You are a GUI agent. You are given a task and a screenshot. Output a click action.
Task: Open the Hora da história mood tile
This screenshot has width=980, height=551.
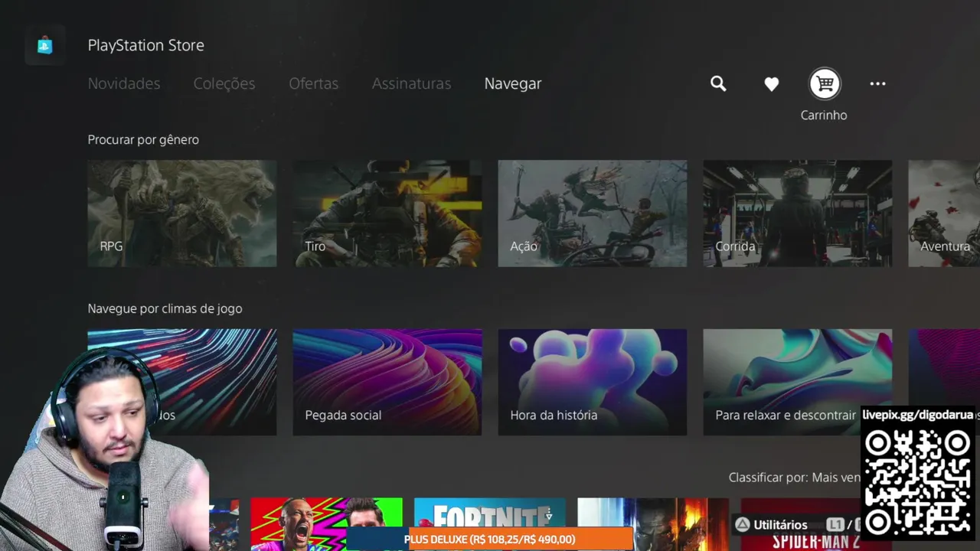593,382
